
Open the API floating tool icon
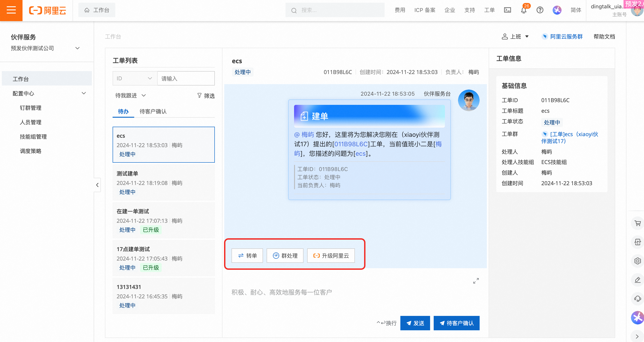637,242
